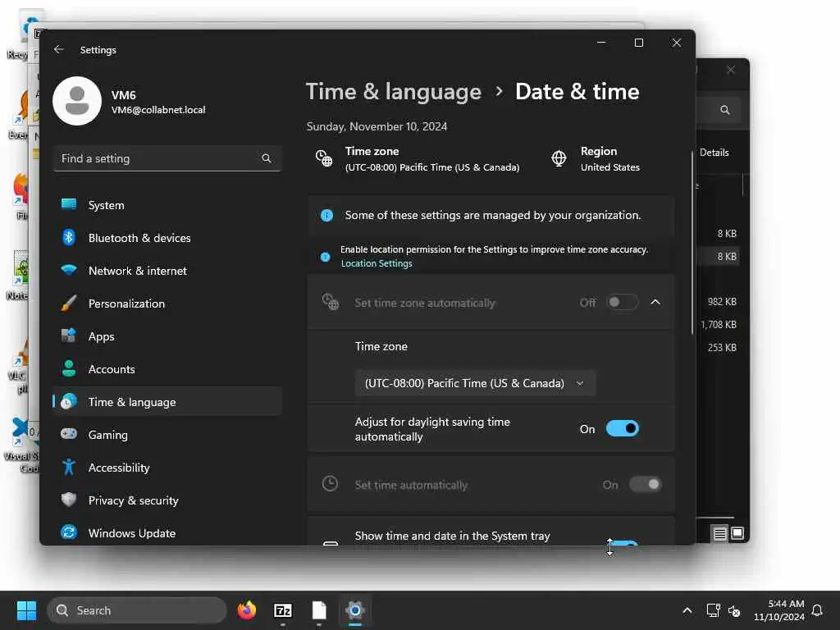Image resolution: width=840 pixels, height=630 pixels.
Task: Open Apps settings category
Action: 167,336
